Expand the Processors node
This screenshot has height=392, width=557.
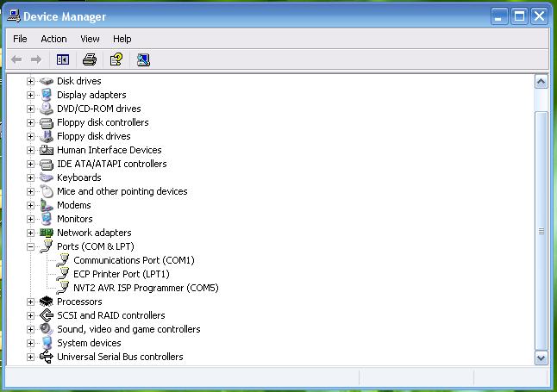pyautogui.click(x=30, y=302)
